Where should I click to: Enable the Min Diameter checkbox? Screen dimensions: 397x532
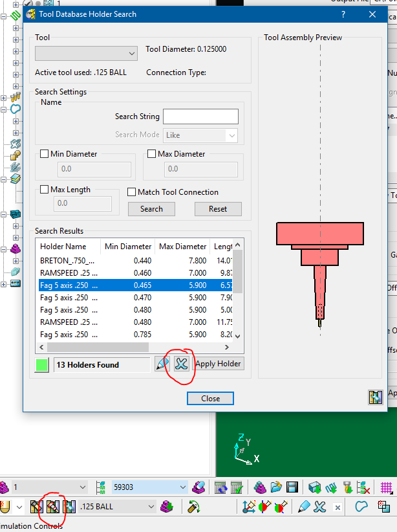coord(44,153)
